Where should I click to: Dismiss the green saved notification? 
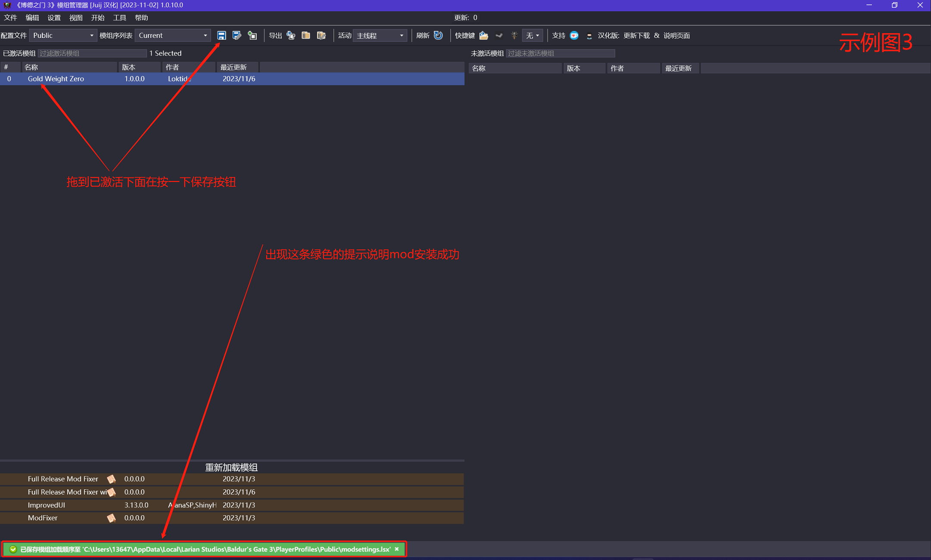(x=397, y=549)
